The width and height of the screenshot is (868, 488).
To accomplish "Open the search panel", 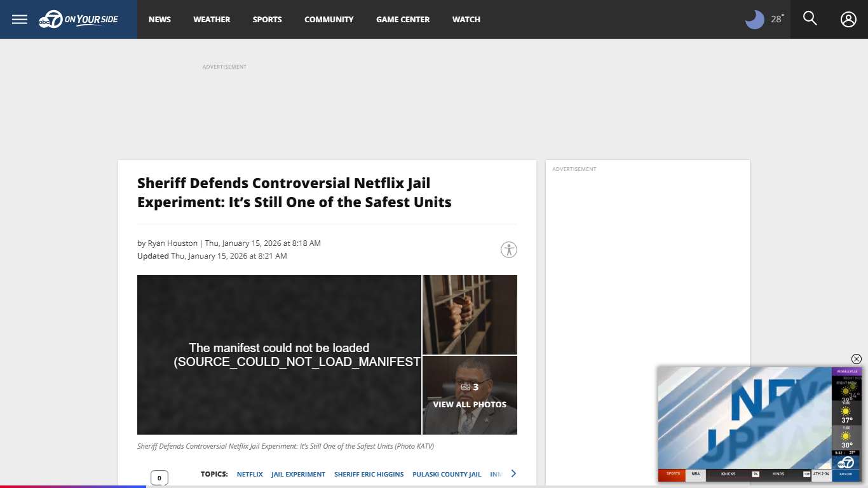I will coord(810,19).
